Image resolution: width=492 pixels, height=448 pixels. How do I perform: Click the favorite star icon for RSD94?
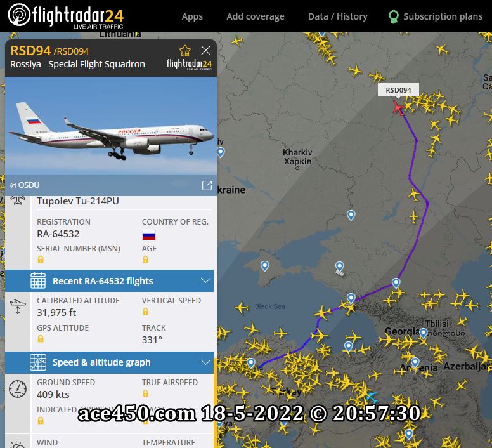[x=185, y=51]
